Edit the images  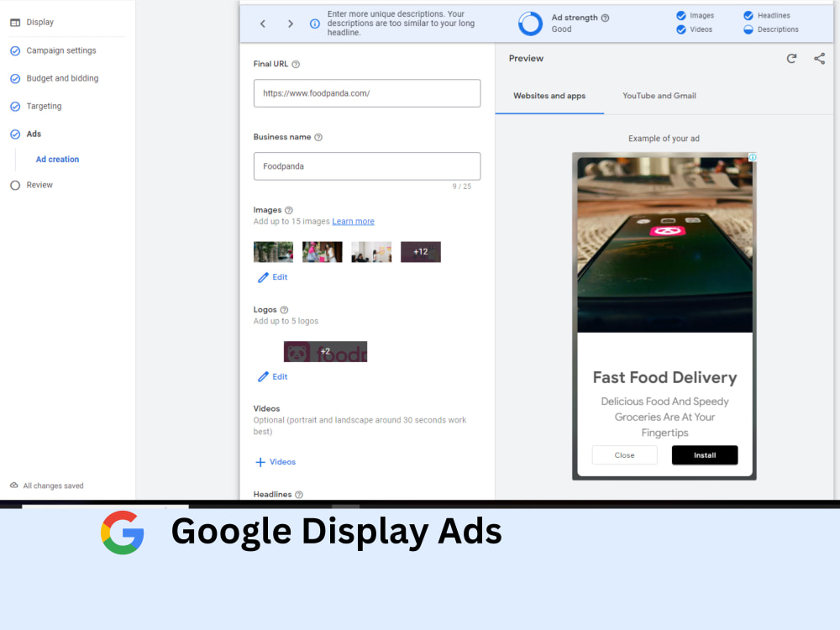(273, 277)
